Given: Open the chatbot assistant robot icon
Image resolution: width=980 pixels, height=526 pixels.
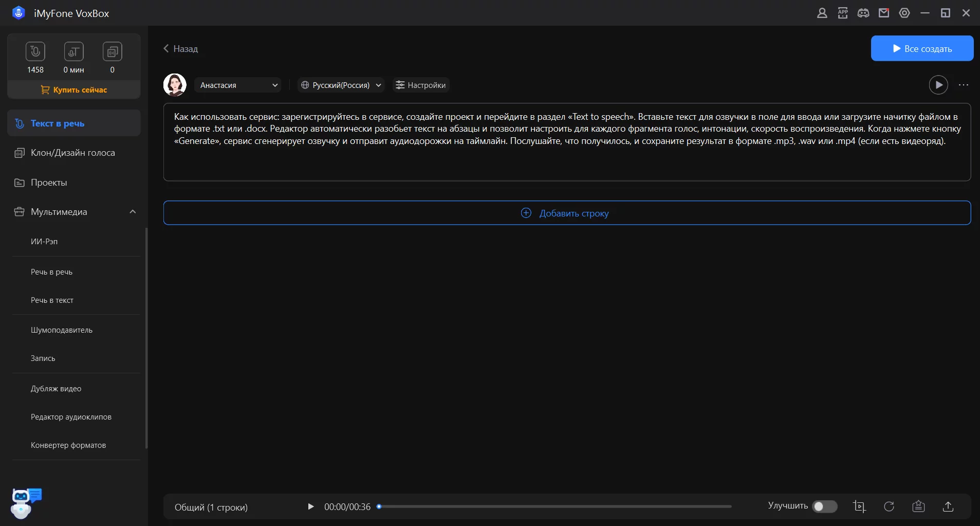Looking at the screenshot, I should coord(26,503).
